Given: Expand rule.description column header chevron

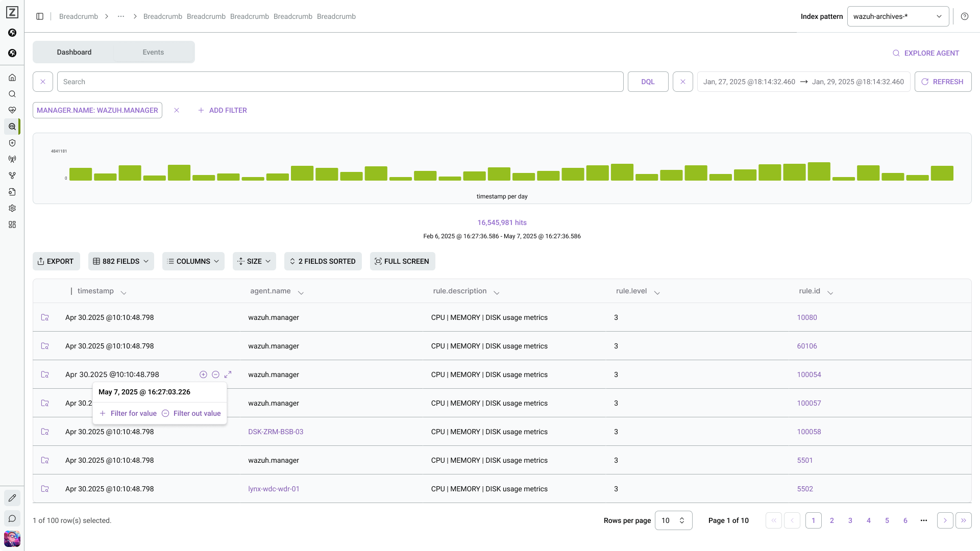Looking at the screenshot, I should (x=497, y=293).
